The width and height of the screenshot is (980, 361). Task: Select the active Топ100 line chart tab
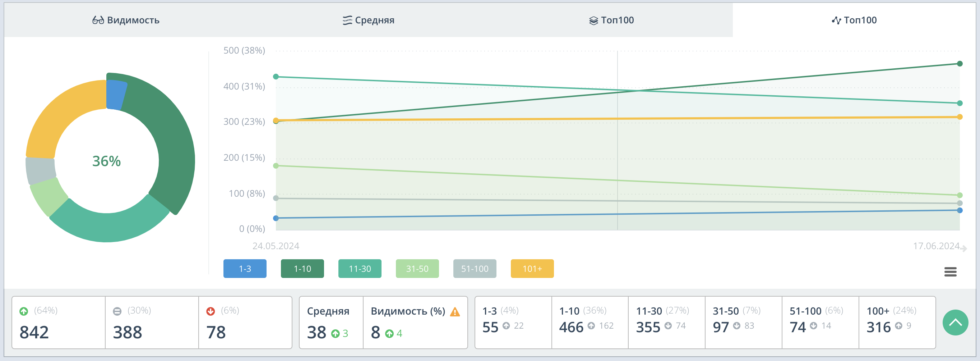coord(854,20)
